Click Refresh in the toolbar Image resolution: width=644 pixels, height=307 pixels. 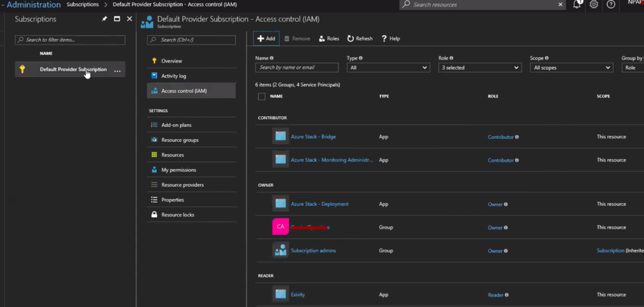(360, 38)
